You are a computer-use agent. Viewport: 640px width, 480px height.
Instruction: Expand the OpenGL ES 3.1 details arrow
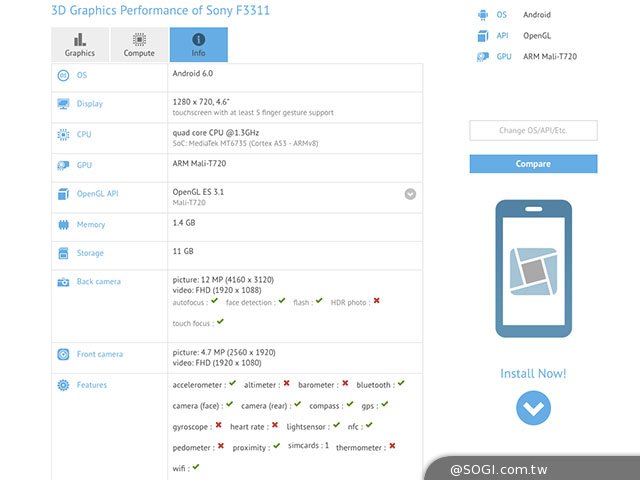click(x=410, y=194)
